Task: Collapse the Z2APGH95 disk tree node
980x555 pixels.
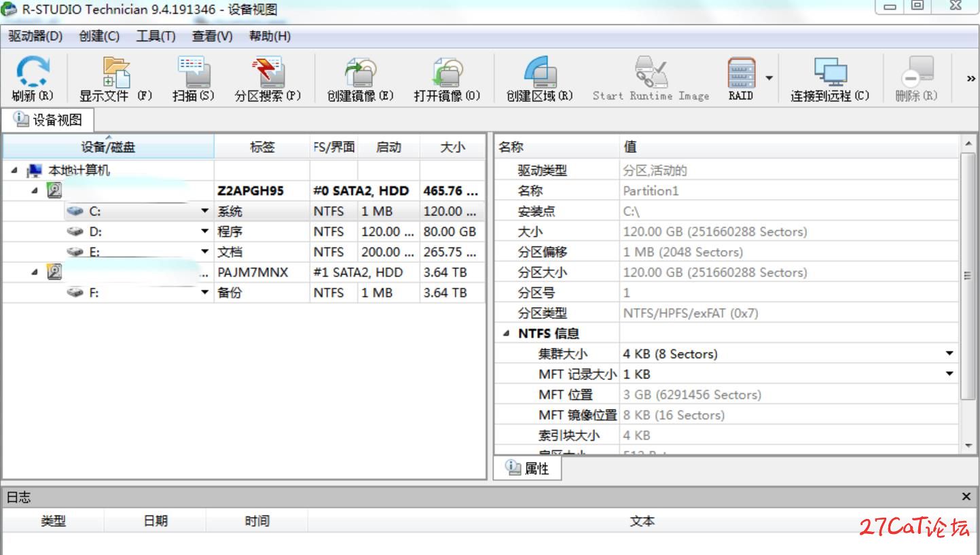Action: [35, 191]
